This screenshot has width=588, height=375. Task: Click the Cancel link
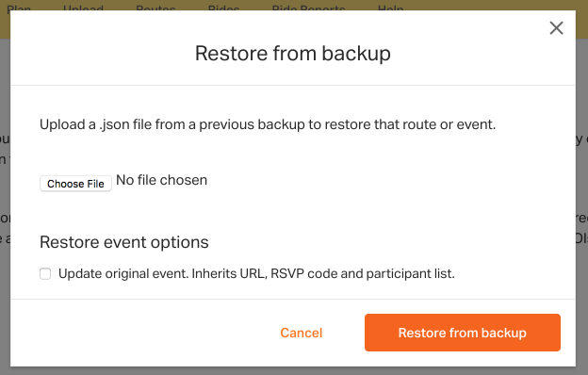point(302,333)
